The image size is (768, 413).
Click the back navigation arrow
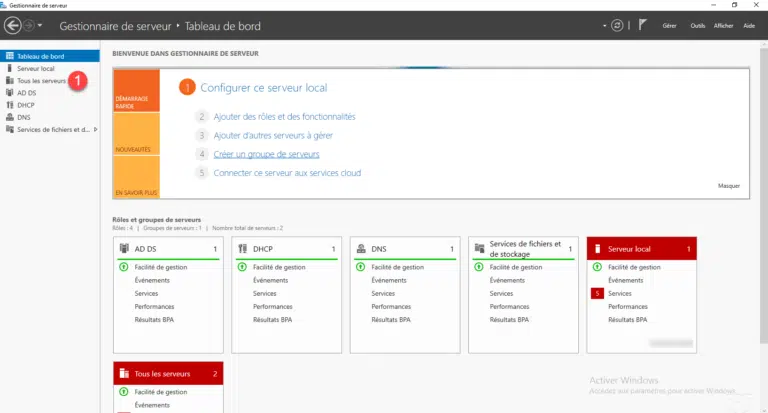(x=13, y=25)
